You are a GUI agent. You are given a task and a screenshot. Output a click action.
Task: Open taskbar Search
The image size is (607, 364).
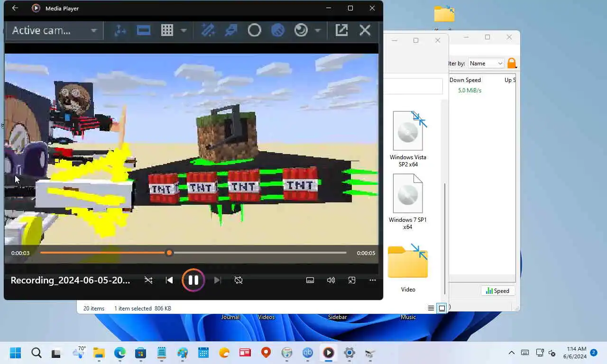click(x=37, y=353)
